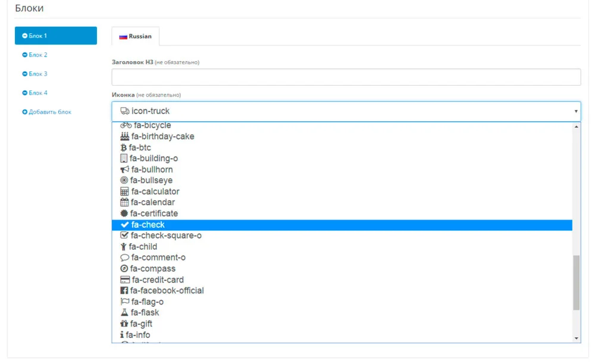Choose the fa-bicycle option text
Screen dimensions: 595x364
click(152, 125)
